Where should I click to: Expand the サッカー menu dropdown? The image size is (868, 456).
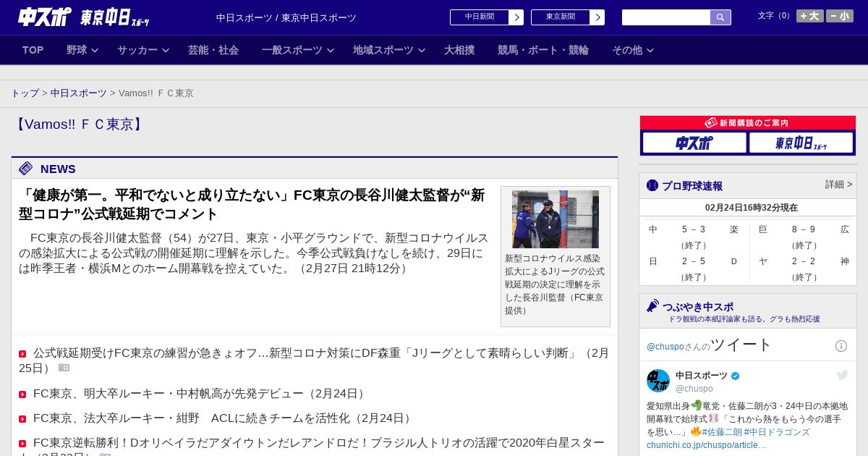[143, 50]
